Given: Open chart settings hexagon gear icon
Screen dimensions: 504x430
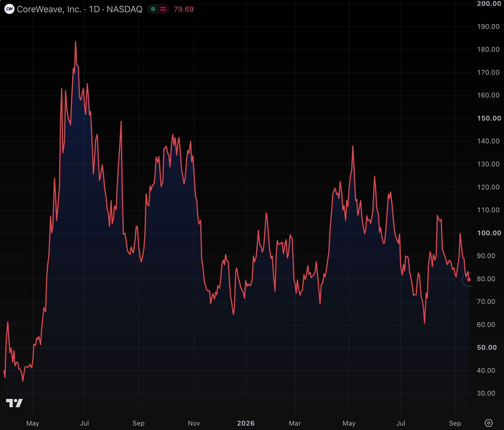Looking at the screenshot, I should tap(489, 423).
